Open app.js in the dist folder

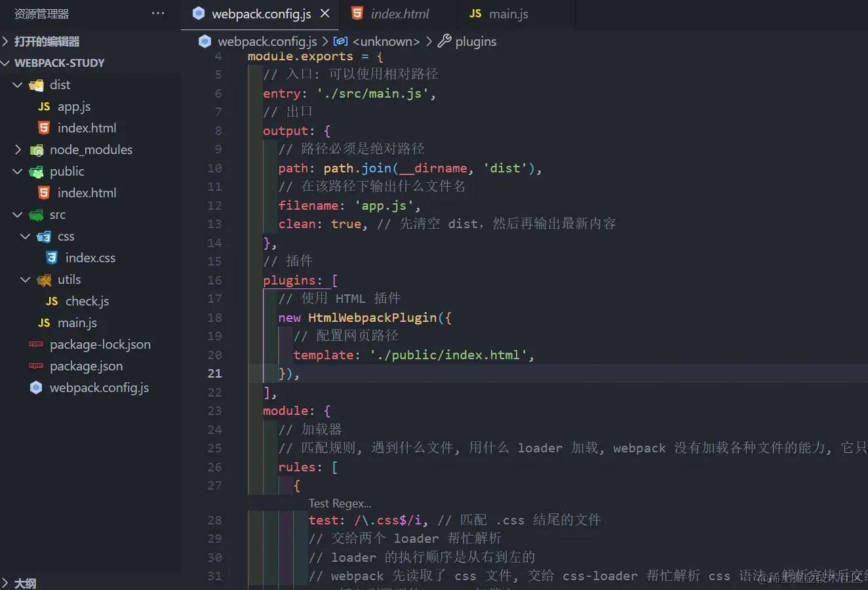(x=74, y=106)
